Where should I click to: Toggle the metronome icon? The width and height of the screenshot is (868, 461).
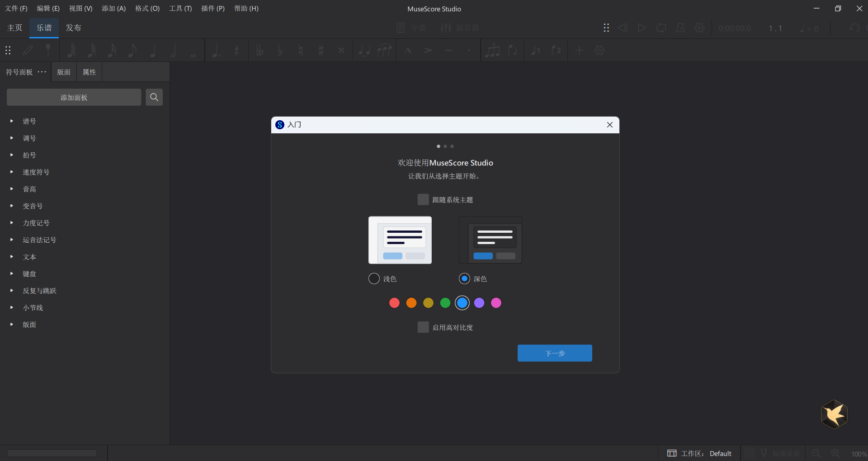point(680,28)
